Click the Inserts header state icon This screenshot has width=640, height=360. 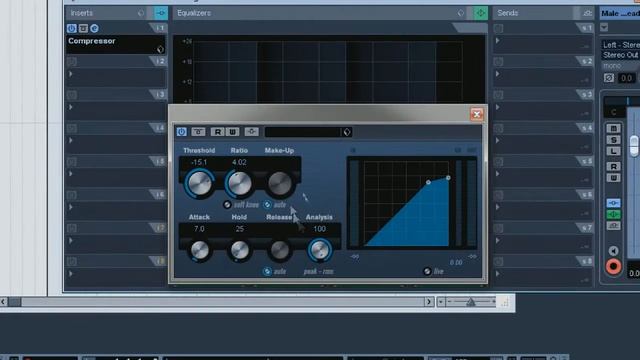141,13
